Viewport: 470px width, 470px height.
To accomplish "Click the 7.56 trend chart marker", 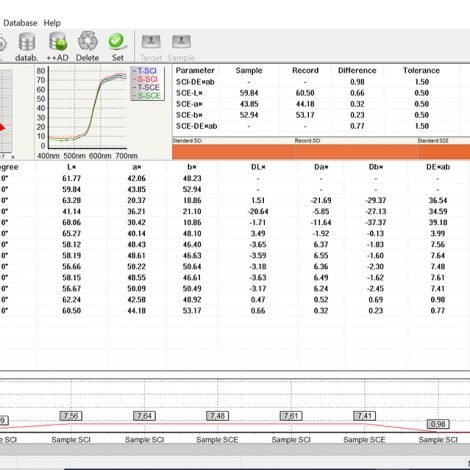I will point(71,416).
